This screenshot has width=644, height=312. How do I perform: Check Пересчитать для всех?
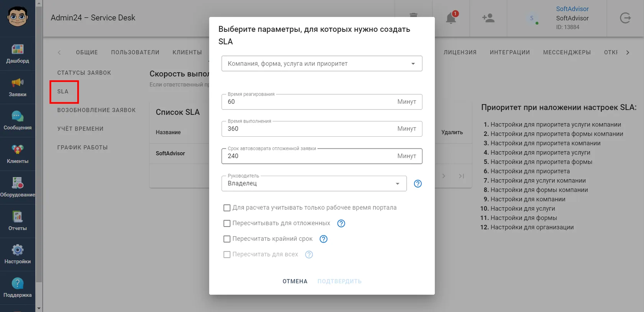pos(227,255)
